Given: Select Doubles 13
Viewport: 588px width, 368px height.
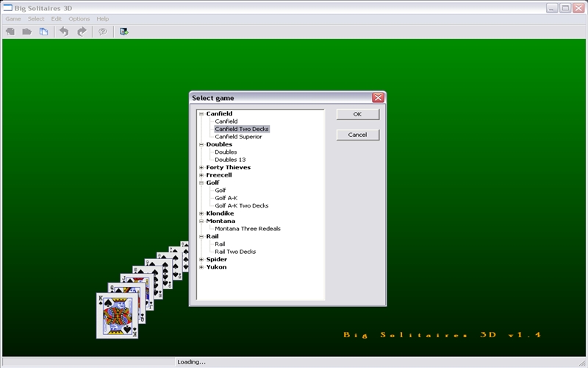Looking at the screenshot, I should [x=230, y=160].
